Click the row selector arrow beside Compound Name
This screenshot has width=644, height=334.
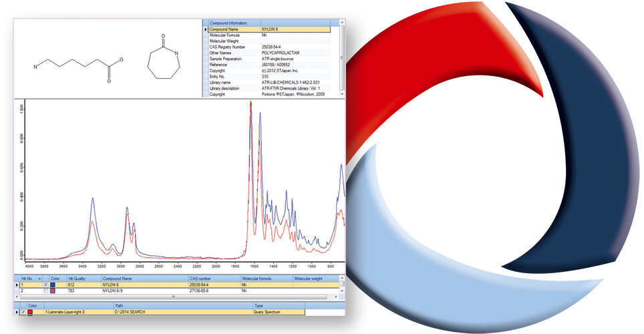[x=206, y=29]
